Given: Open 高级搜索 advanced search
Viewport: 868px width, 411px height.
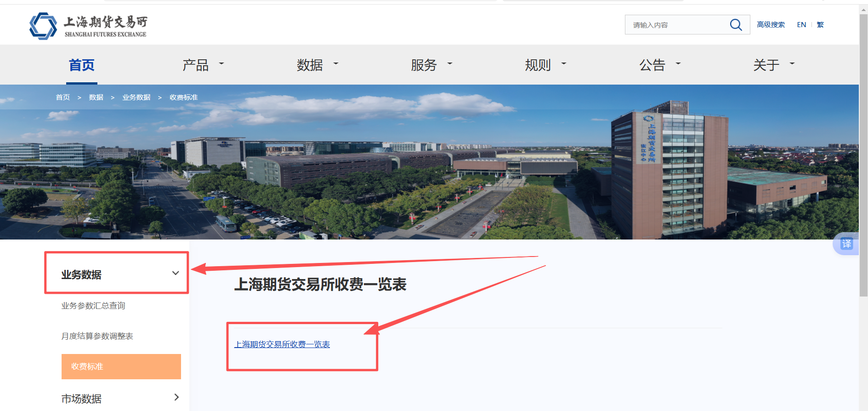Looking at the screenshot, I should coord(771,25).
